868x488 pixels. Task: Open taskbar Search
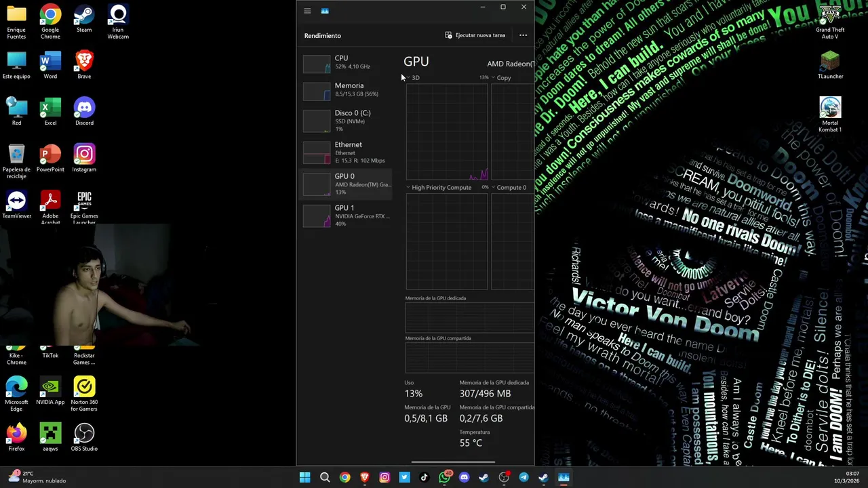pyautogui.click(x=325, y=477)
